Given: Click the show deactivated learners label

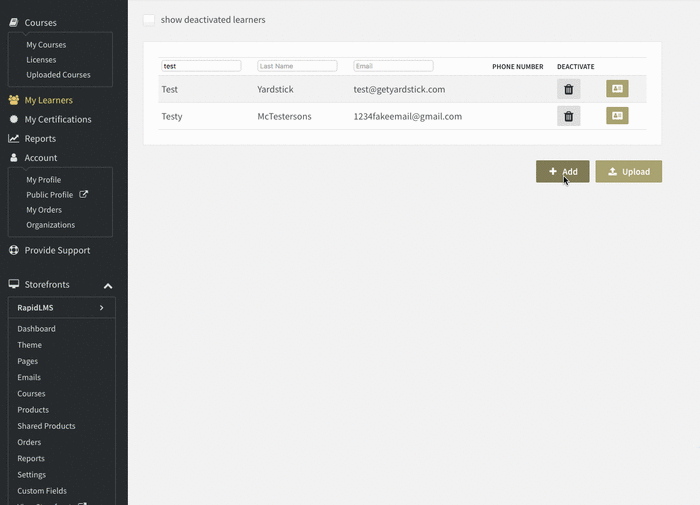Looking at the screenshot, I should click(213, 20).
